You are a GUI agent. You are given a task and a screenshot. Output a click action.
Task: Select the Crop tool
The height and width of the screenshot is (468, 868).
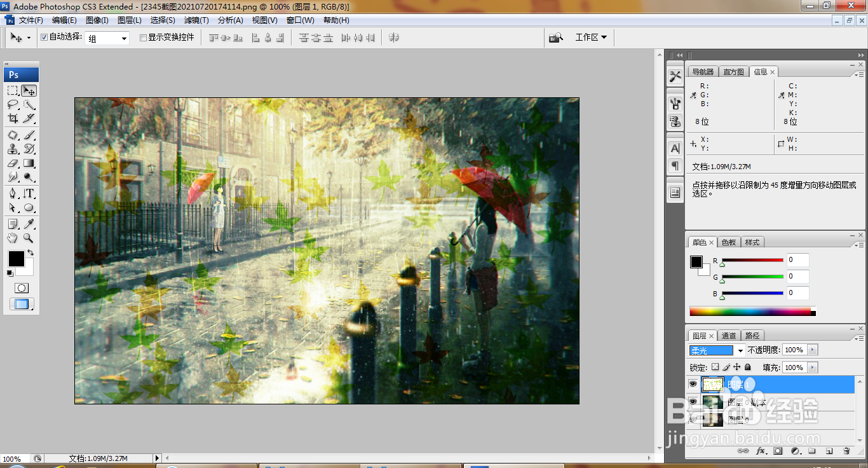click(x=13, y=118)
